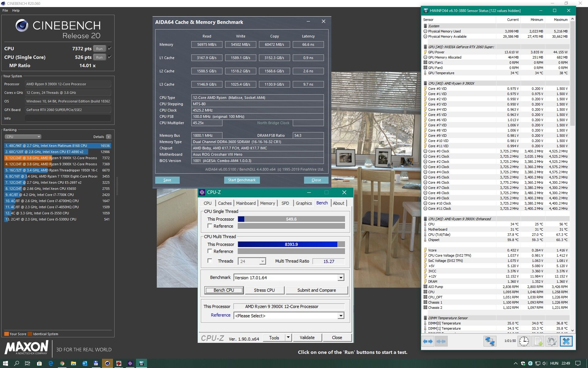Click Cinebench Details arrow button in Ranking

click(109, 137)
